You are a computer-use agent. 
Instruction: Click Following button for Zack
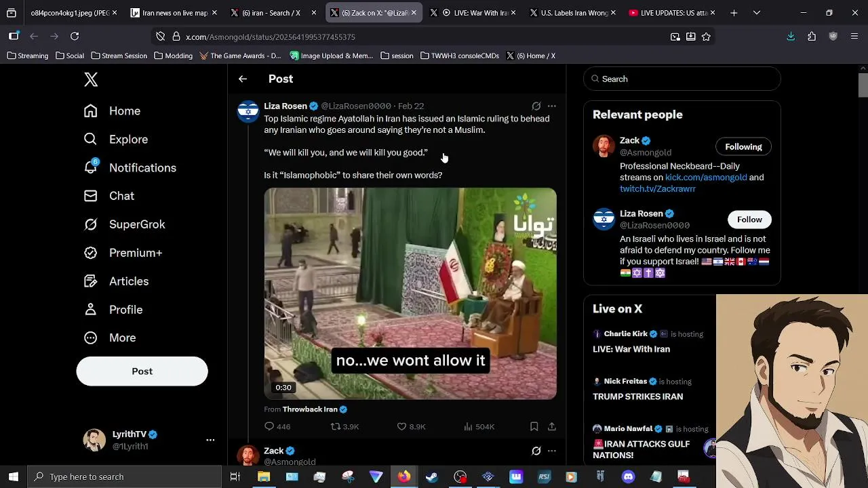point(743,147)
